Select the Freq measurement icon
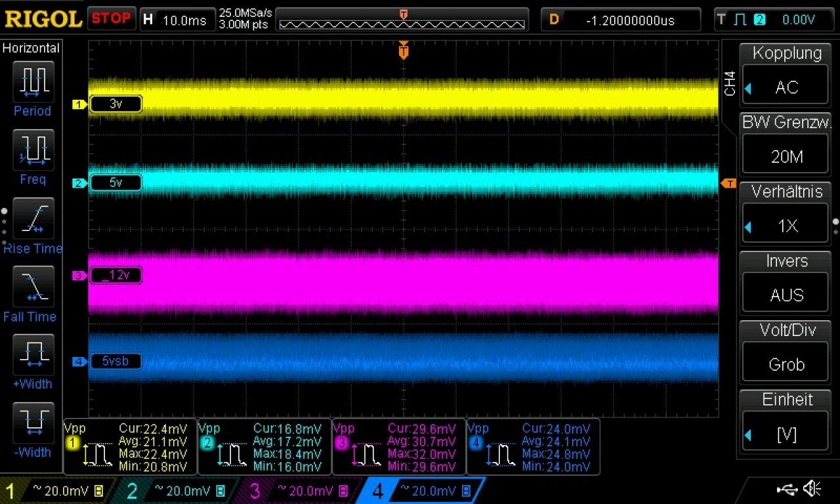 tap(33, 150)
